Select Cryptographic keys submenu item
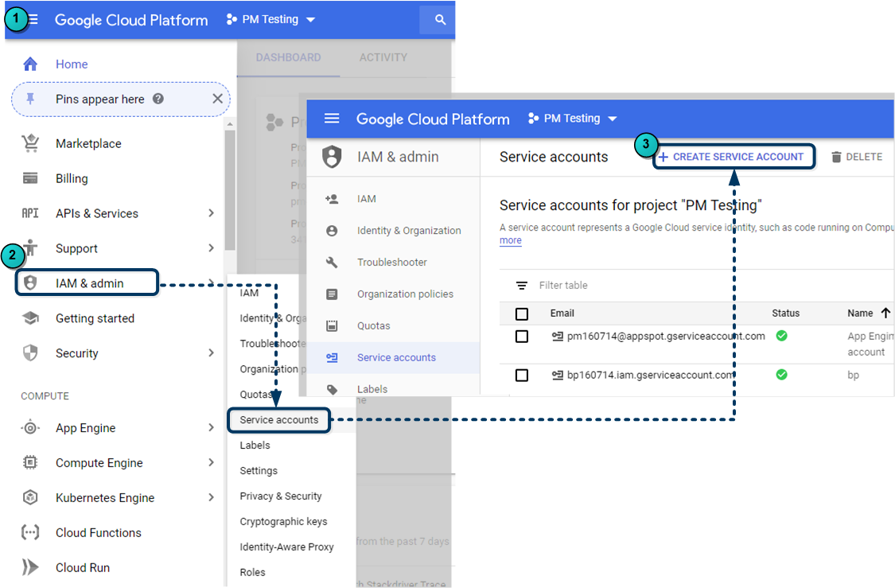The height and width of the screenshot is (588, 895). click(284, 521)
